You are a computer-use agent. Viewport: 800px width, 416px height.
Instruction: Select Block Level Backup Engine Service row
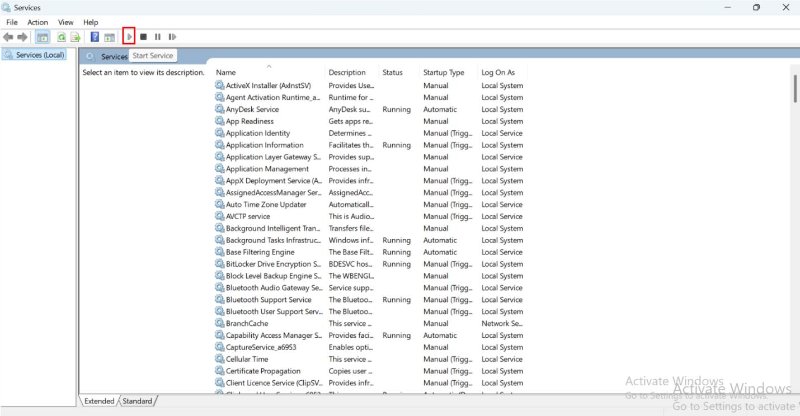point(371,276)
